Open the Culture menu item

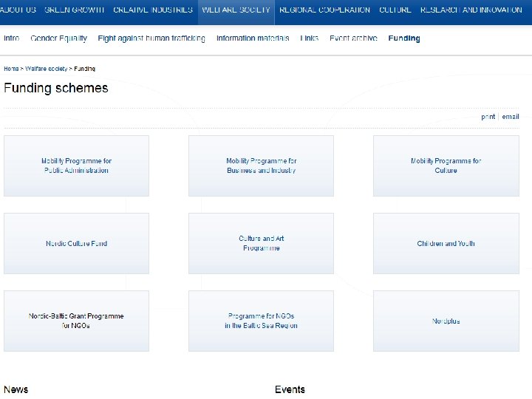[395, 10]
